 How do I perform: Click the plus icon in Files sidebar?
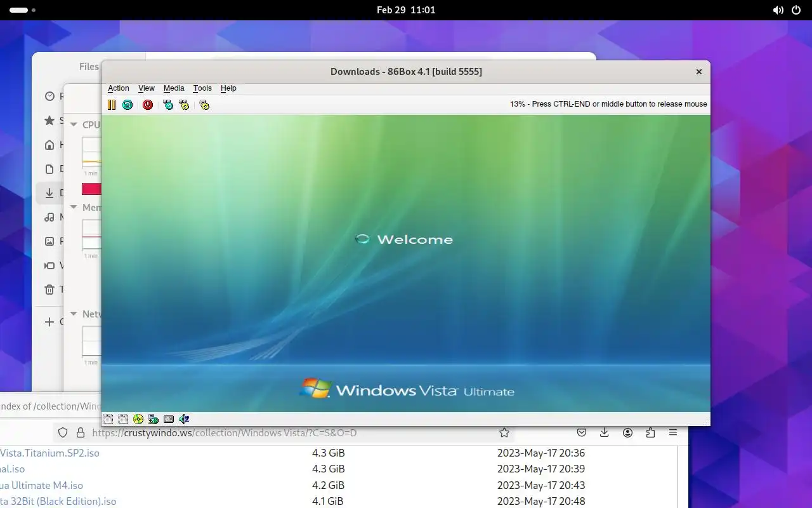coord(49,322)
